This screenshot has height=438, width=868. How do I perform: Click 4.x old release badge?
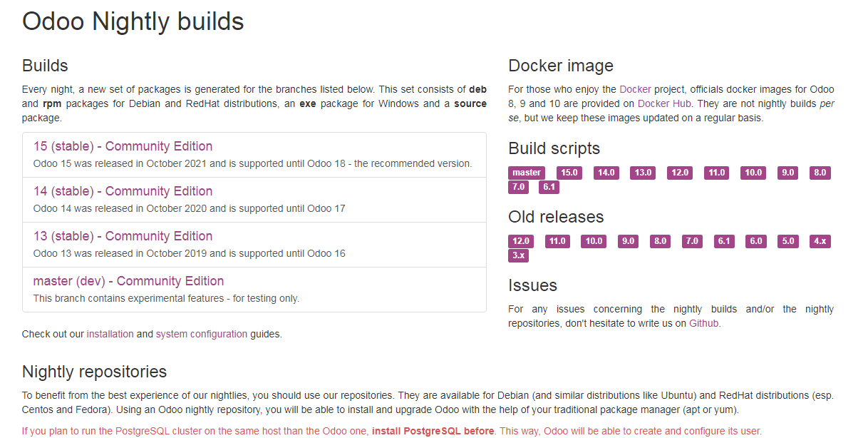(820, 241)
